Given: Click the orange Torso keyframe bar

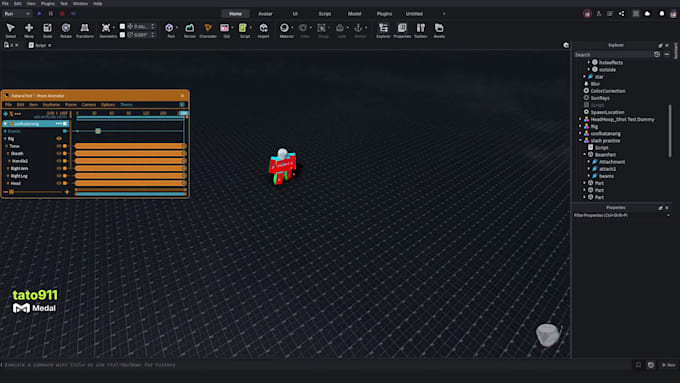Looking at the screenshot, I should click(x=130, y=146).
